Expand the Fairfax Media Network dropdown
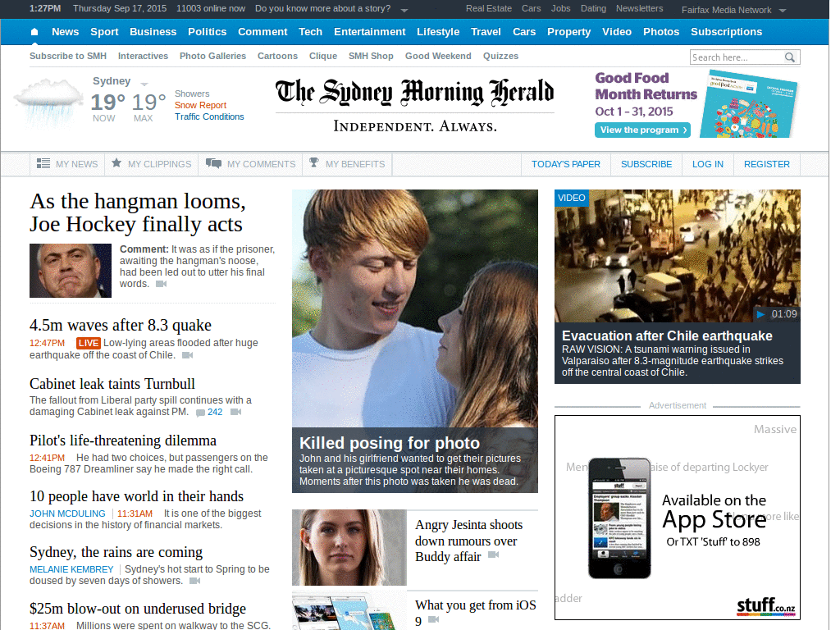The width and height of the screenshot is (840, 630). [782, 10]
